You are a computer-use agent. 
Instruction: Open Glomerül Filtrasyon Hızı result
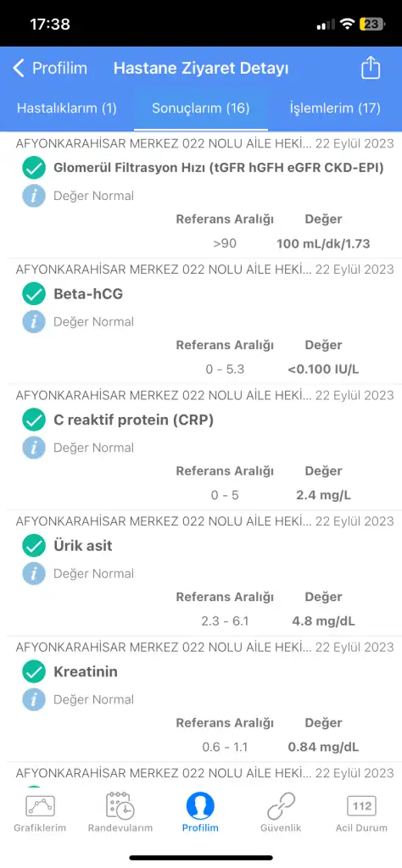click(201, 196)
